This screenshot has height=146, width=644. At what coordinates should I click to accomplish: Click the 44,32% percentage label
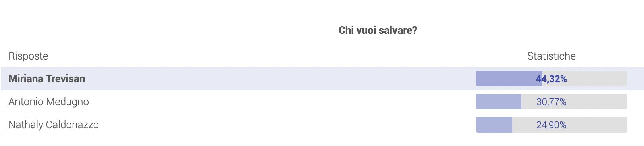click(551, 79)
